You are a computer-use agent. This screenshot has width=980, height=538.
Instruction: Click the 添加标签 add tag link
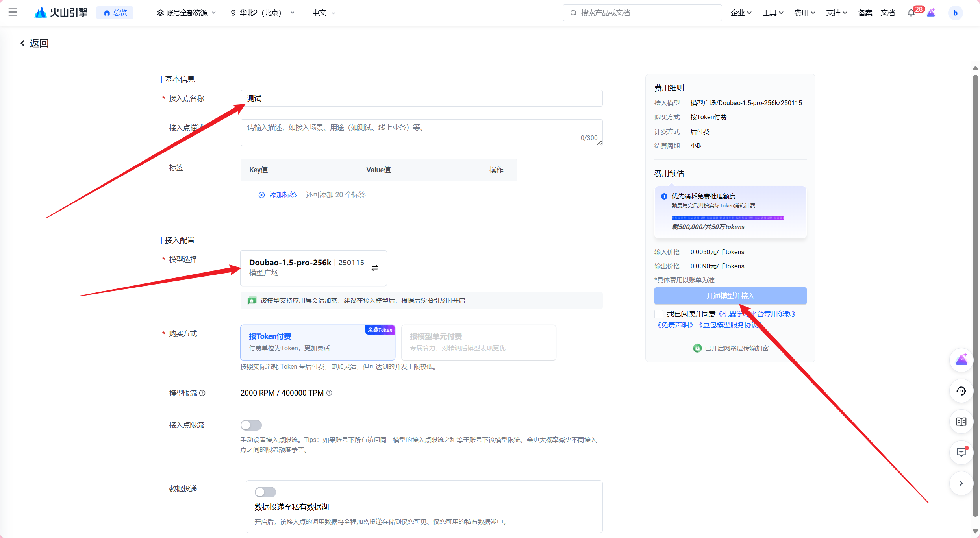point(283,195)
